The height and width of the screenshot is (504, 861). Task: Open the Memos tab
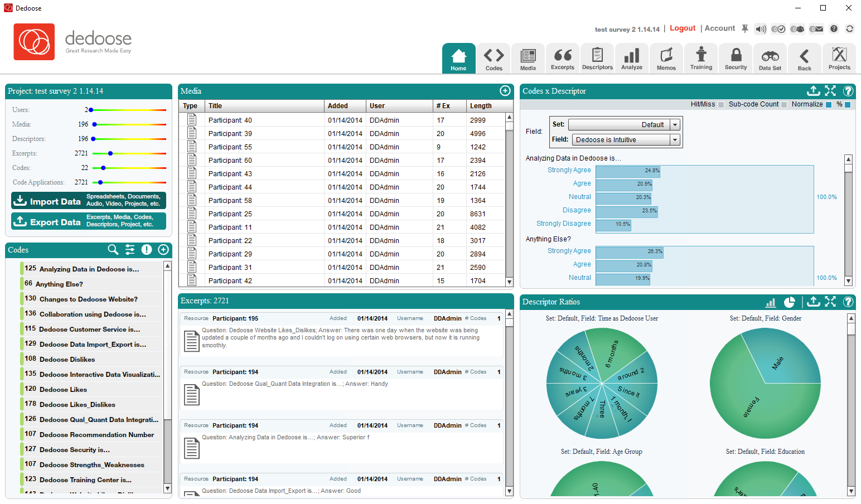(666, 59)
